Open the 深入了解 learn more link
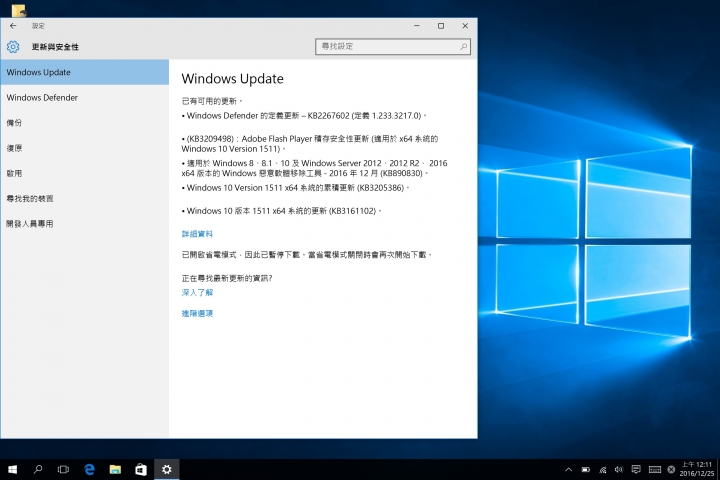Screen dimensions: 720x480 click(197, 293)
